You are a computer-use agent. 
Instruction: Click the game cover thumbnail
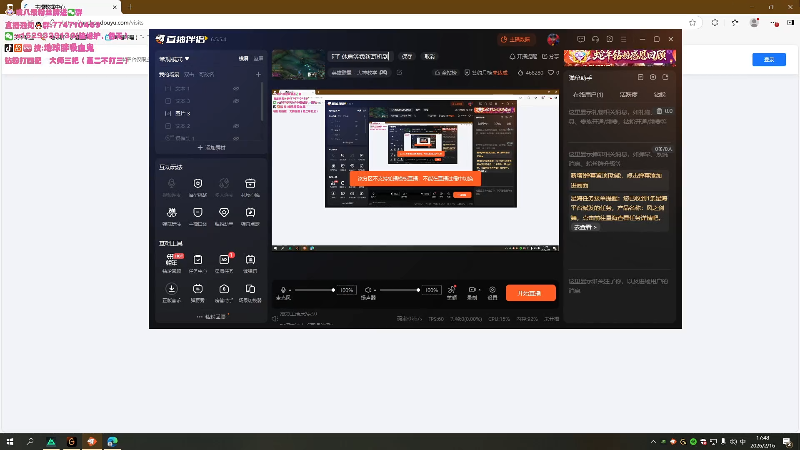click(298, 65)
